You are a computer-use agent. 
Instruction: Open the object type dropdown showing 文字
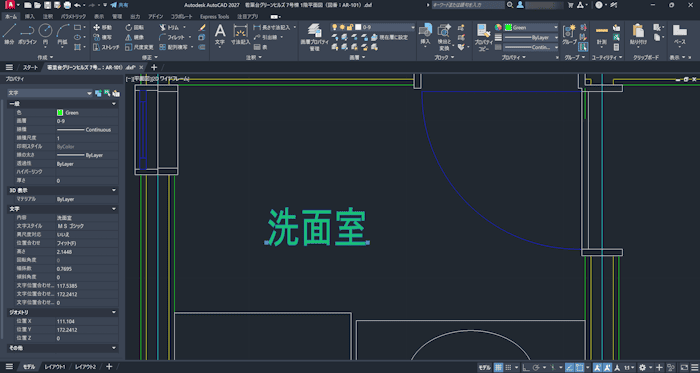(50, 93)
